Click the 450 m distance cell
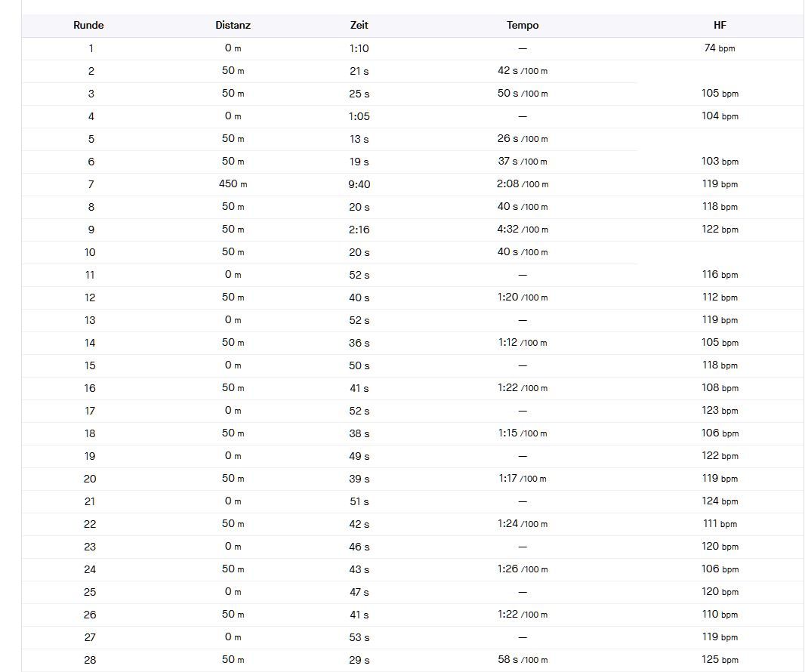This screenshot has height=672, width=805. [x=233, y=184]
